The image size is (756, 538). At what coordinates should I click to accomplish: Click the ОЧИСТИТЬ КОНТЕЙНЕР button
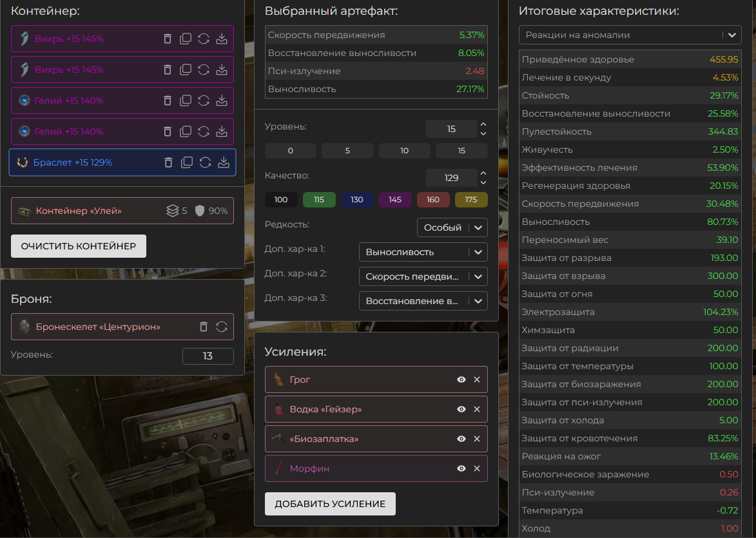(79, 246)
